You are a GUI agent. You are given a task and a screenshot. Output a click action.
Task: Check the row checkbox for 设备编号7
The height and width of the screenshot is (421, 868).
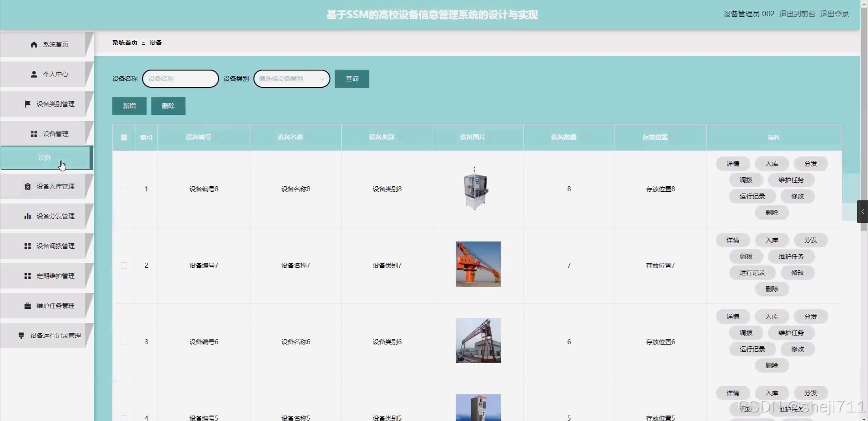(x=124, y=265)
